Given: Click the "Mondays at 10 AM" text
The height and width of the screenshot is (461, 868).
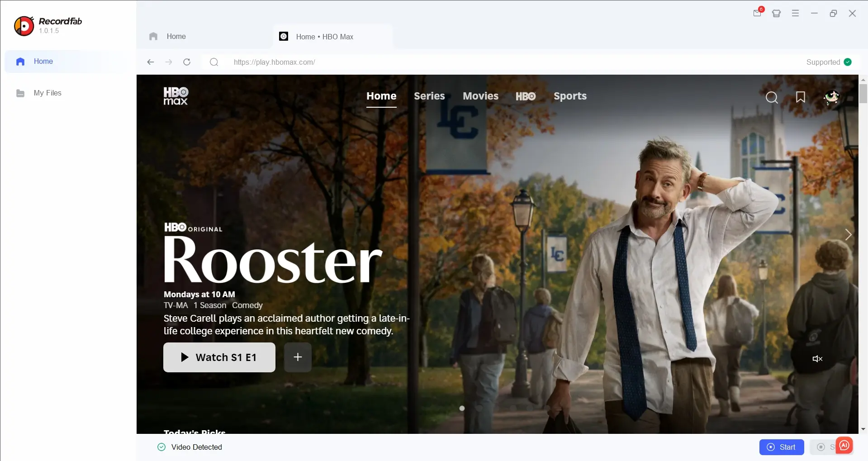Looking at the screenshot, I should [199, 294].
